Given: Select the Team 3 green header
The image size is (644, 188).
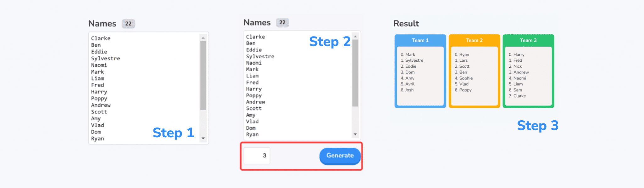Looking at the screenshot, I should (x=528, y=40).
